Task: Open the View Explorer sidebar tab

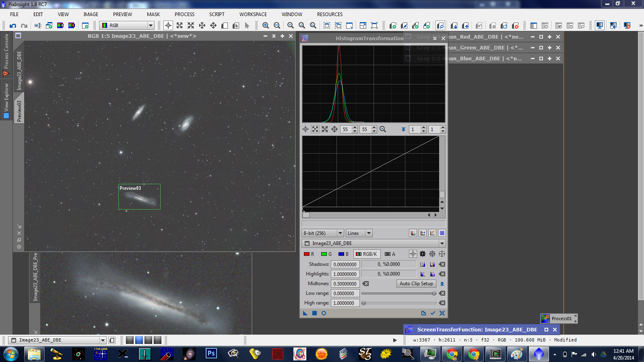Action: (x=6, y=101)
